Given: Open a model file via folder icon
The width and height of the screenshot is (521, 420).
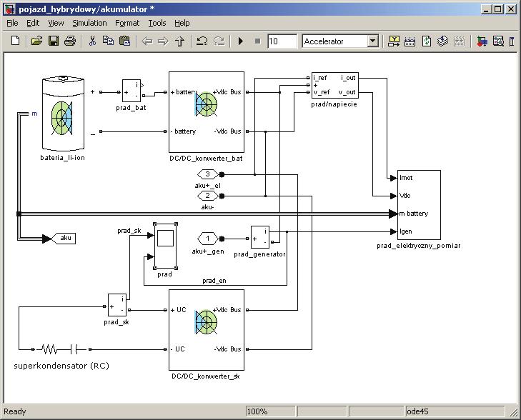Looking at the screenshot, I should click(x=36, y=41).
